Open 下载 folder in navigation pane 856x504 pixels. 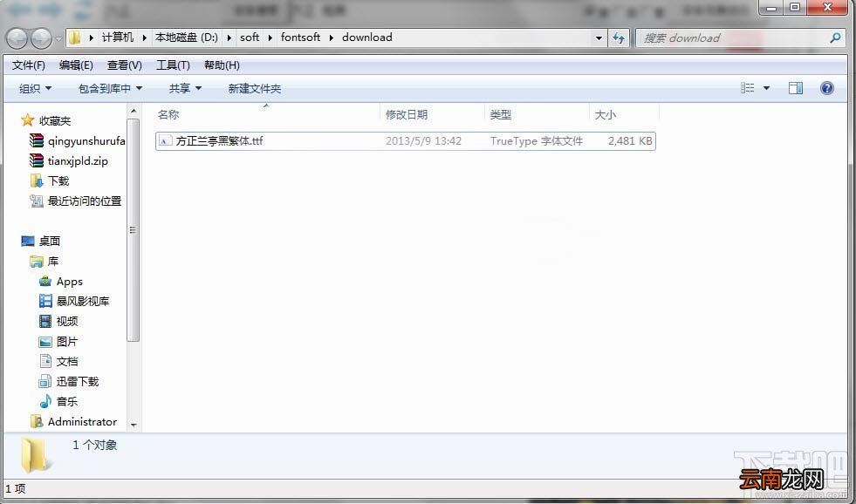[58, 181]
